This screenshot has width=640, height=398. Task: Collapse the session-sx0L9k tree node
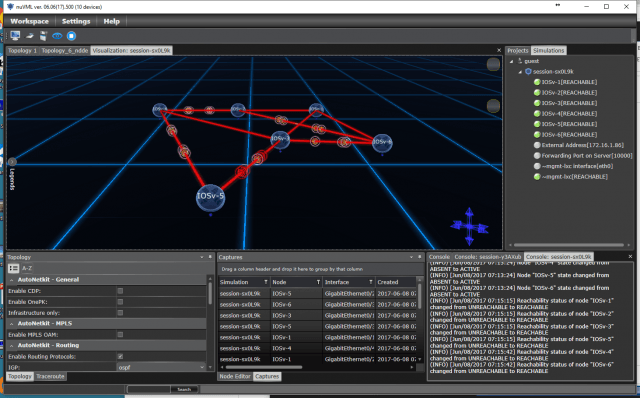coord(520,72)
